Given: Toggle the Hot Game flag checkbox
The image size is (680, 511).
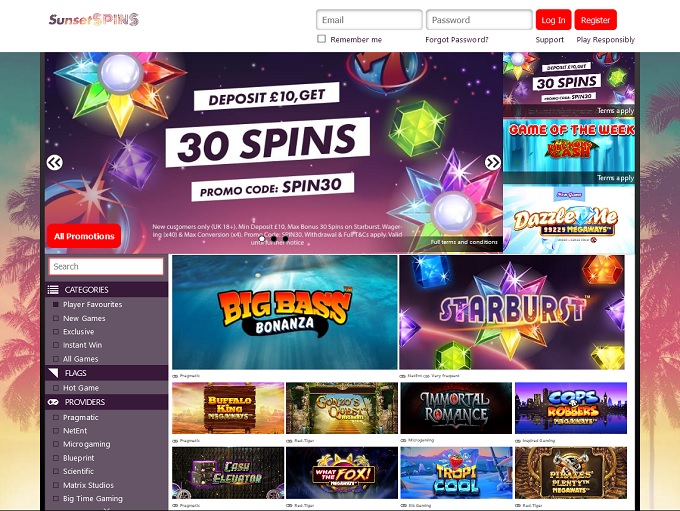Looking at the screenshot, I should click(x=56, y=388).
